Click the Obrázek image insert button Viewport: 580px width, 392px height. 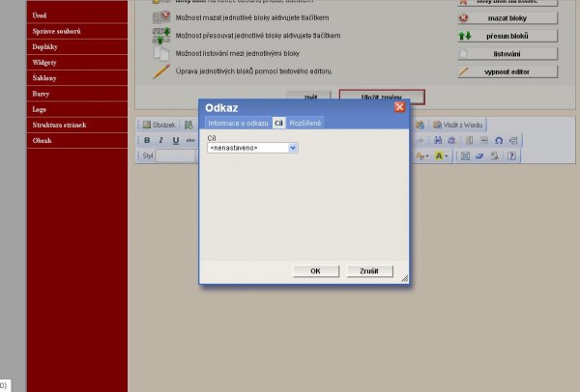(159, 125)
